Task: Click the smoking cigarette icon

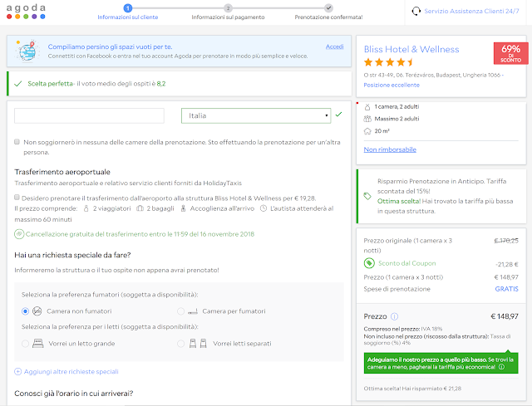Action: [x=193, y=311]
